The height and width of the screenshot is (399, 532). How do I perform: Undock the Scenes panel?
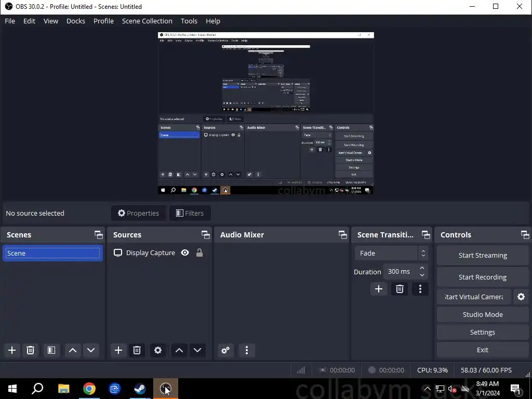pyautogui.click(x=98, y=235)
